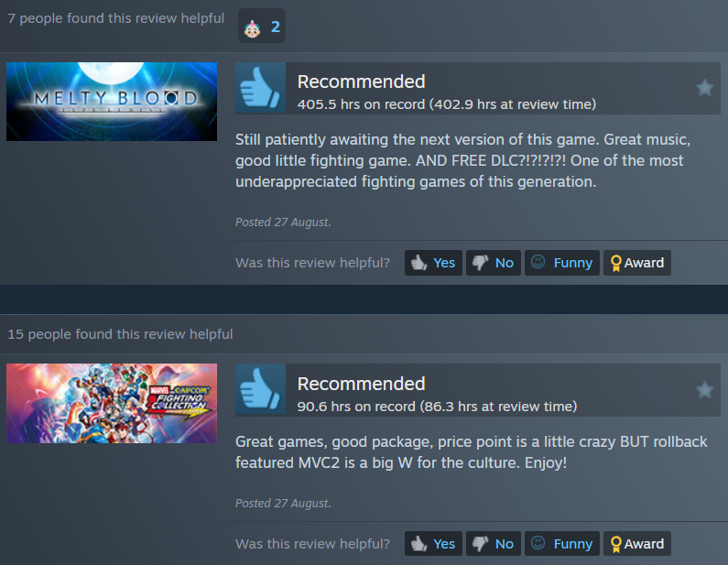Vote Yes on the Melty Blood review
This screenshot has width=728, height=565.
pyautogui.click(x=433, y=263)
